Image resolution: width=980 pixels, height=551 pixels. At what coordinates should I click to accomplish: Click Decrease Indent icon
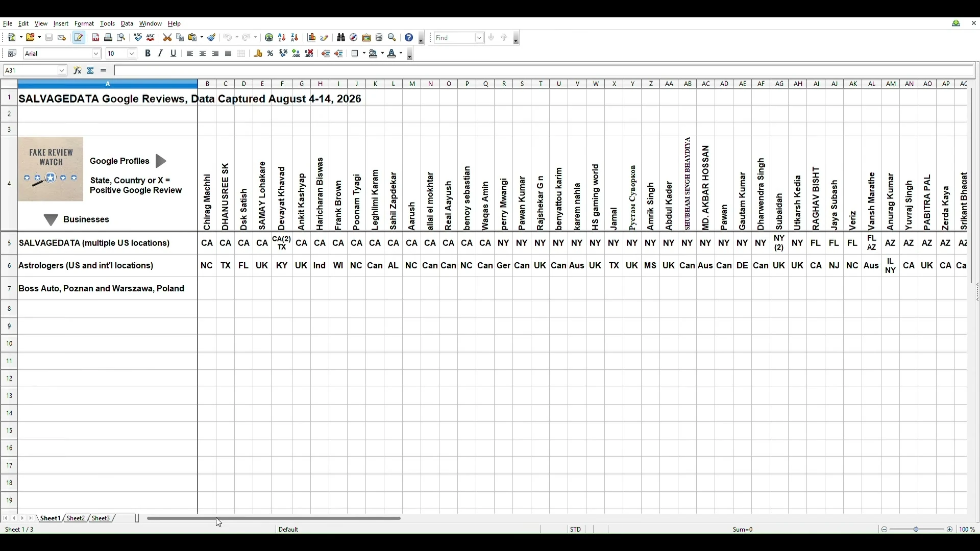pyautogui.click(x=326, y=54)
